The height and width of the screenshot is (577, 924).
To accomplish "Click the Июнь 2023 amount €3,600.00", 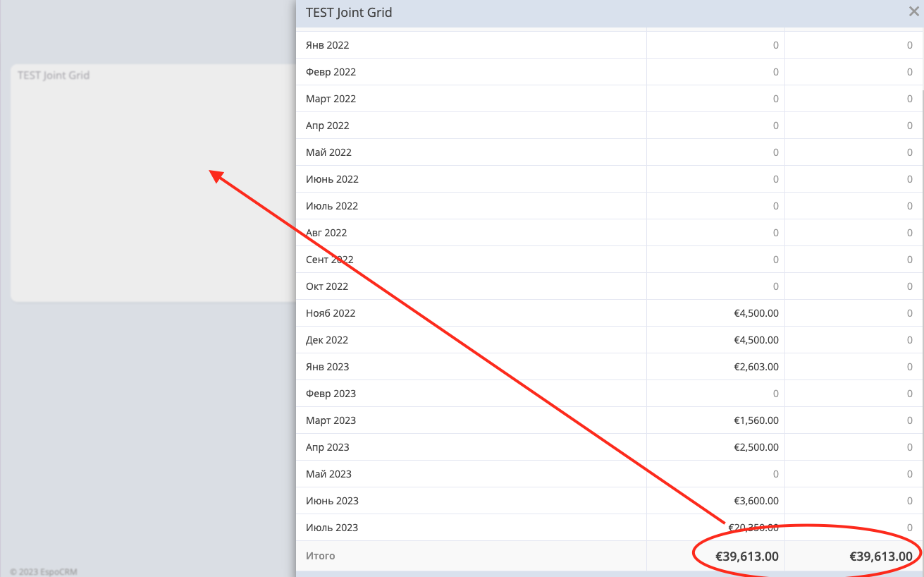I will (756, 501).
